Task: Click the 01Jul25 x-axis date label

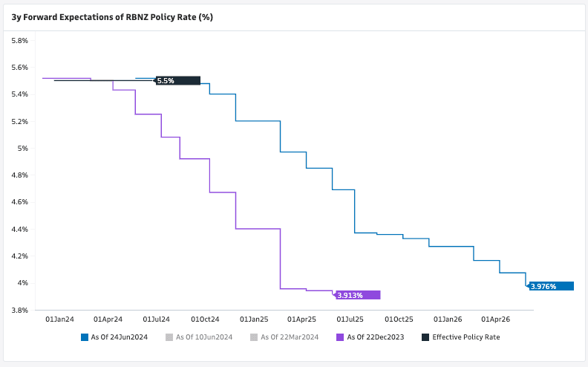Action: [x=350, y=319]
